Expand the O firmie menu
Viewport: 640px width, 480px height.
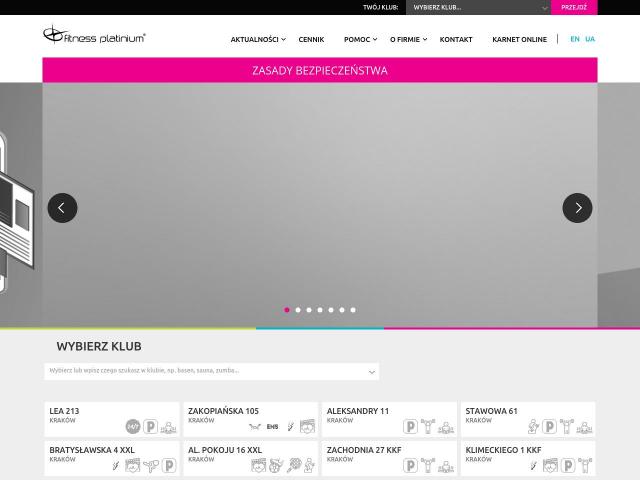pos(408,39)
